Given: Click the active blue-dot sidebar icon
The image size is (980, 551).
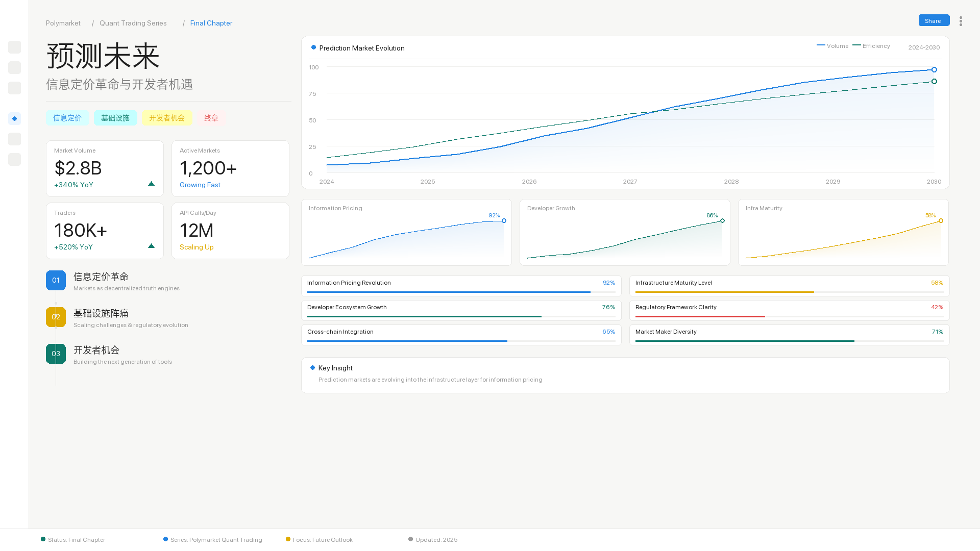Looking at the screenshot, I should point(14,119).
